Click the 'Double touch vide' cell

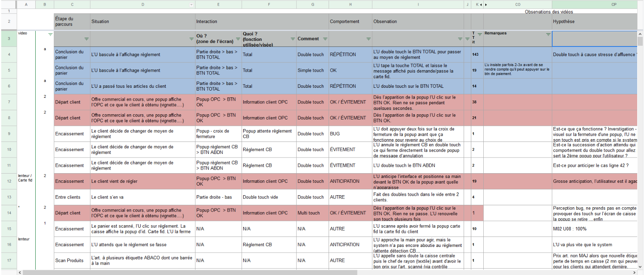pyautogui.click(x=269, y=197)
